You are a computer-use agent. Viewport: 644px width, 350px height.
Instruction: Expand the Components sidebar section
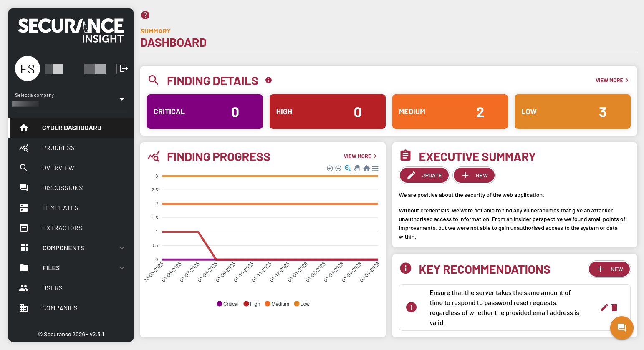tap(122, 248)
